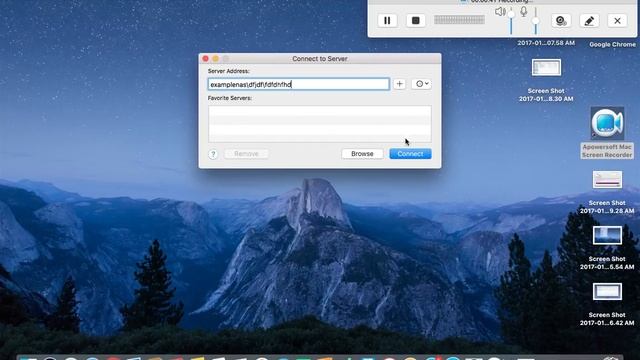Close the recorder toolbar

tap(617, 20)
